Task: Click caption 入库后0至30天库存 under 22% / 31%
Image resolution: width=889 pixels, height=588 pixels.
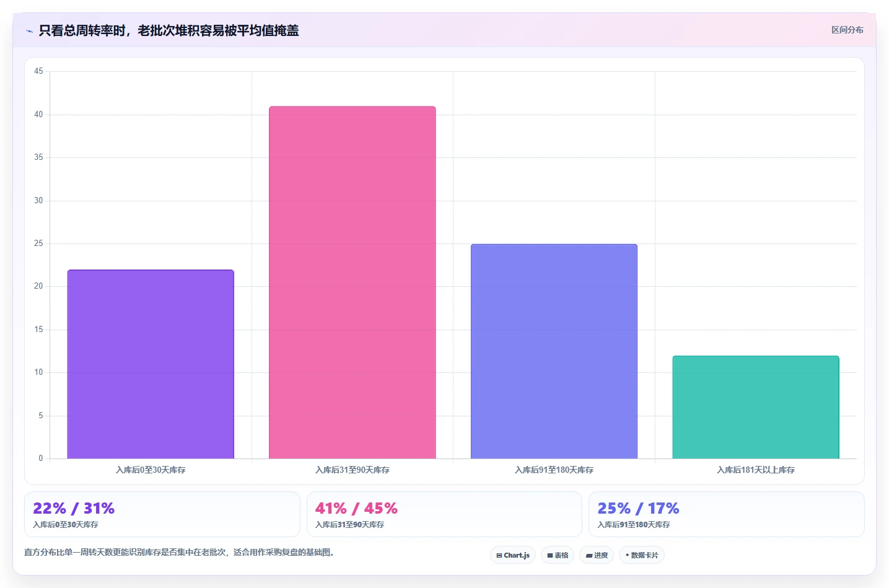Action: (66, 525)
